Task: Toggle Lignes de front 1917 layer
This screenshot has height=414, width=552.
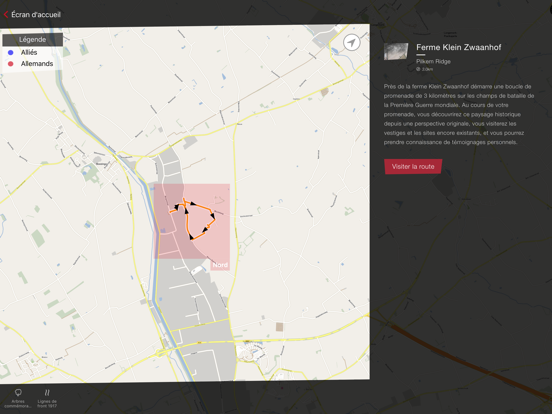Action: (x=47, y=398)
